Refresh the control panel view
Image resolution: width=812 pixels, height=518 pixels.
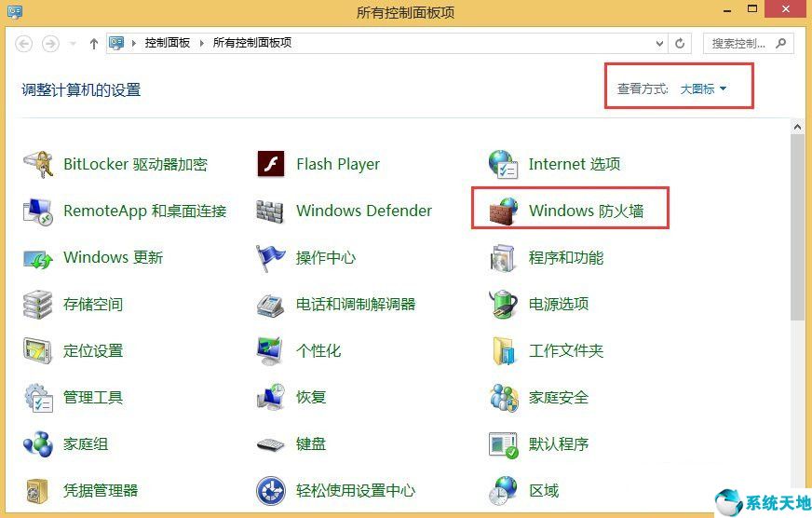point(680,44)
